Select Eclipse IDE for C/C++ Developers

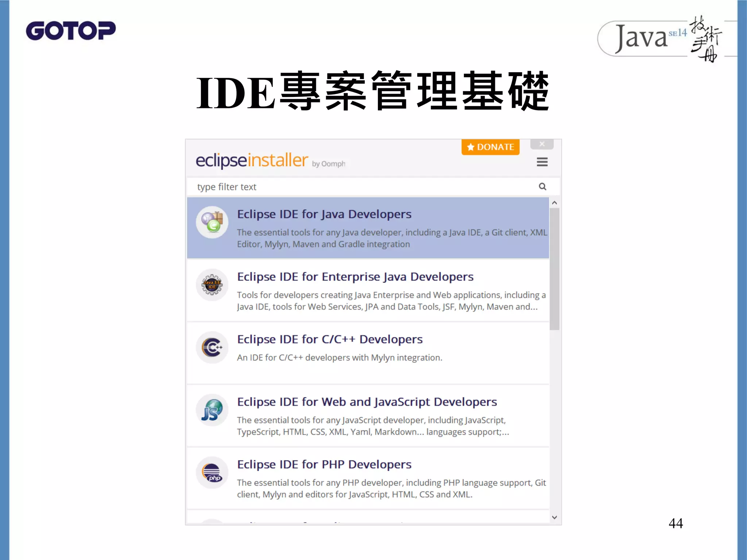368,353
